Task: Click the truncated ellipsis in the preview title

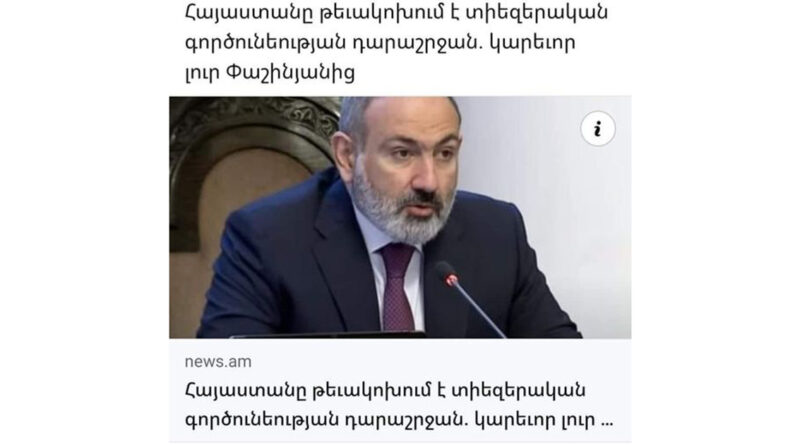Action: [607, 422]
